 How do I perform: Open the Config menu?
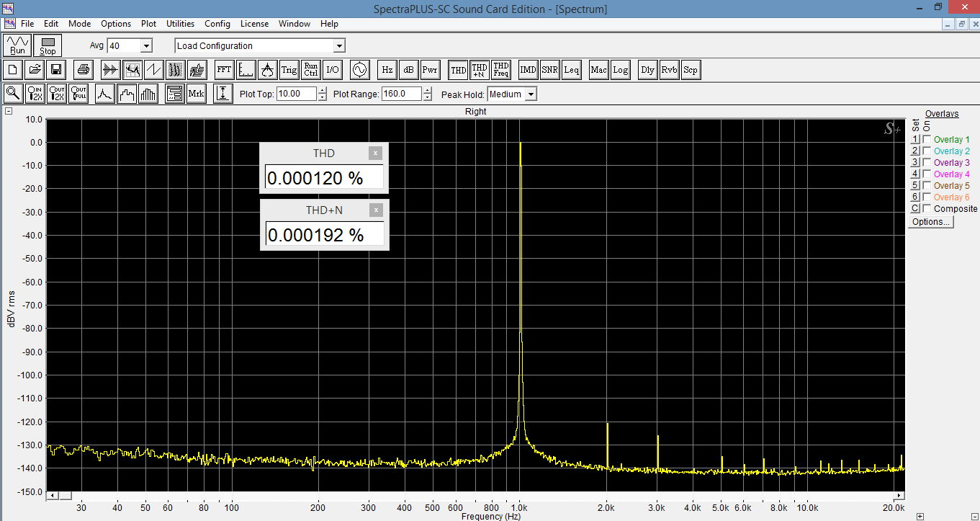coord(217,24)
